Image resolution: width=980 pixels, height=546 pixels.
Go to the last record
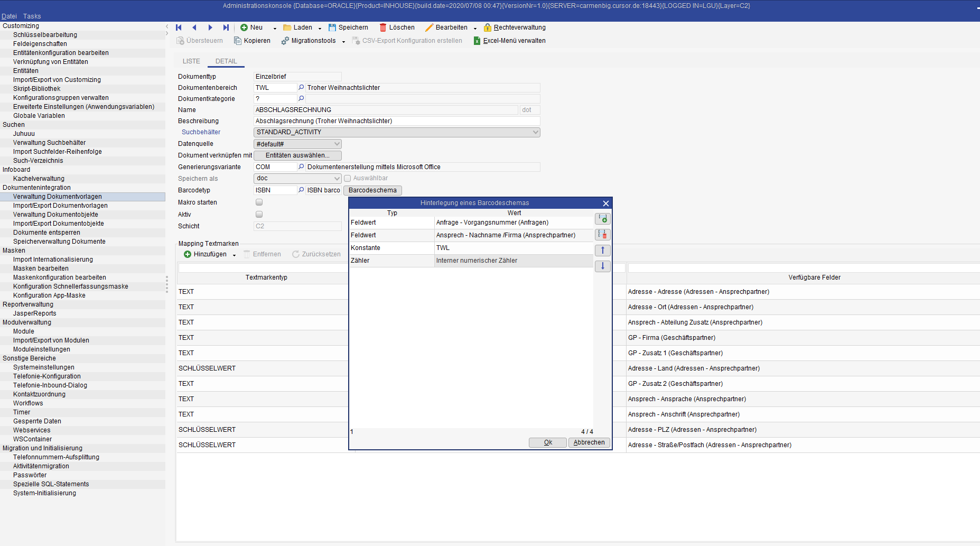click(226, 27)
